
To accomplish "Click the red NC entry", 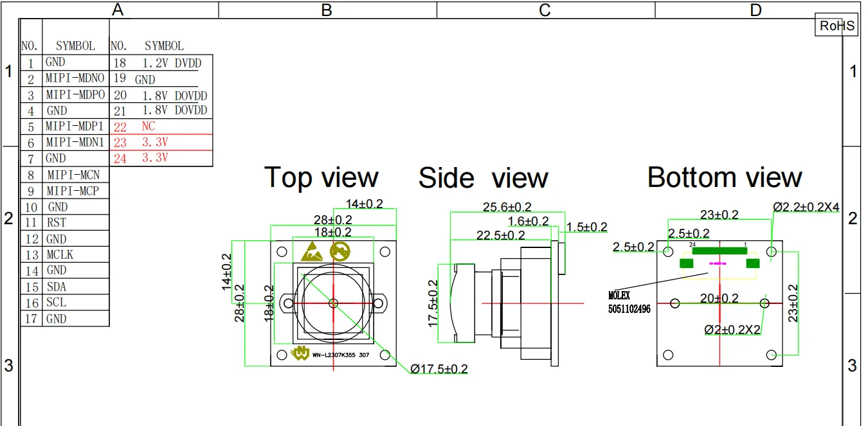I will point(149,126).
